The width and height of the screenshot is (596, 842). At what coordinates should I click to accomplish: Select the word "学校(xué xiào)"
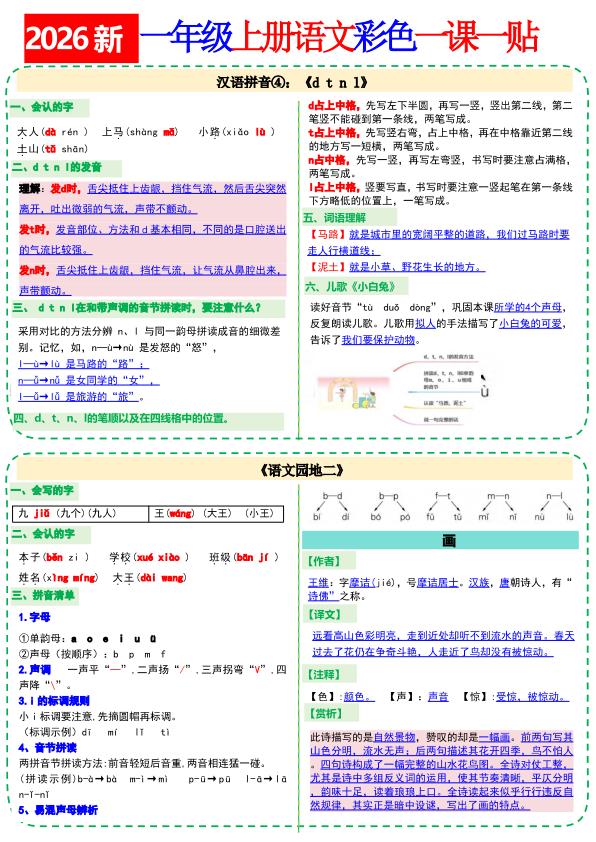[149, 557]
